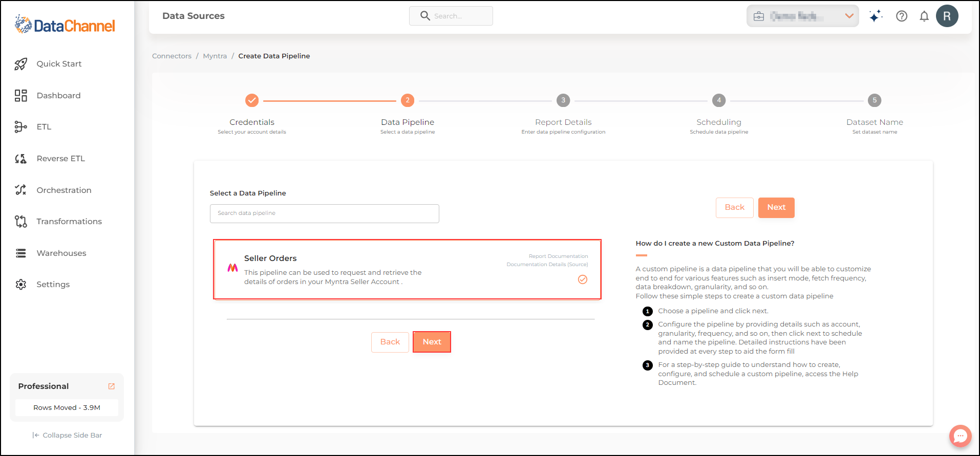Open the user avatar R menu
This screenshot has width=980, height=456.
click(x=947, y=16)
